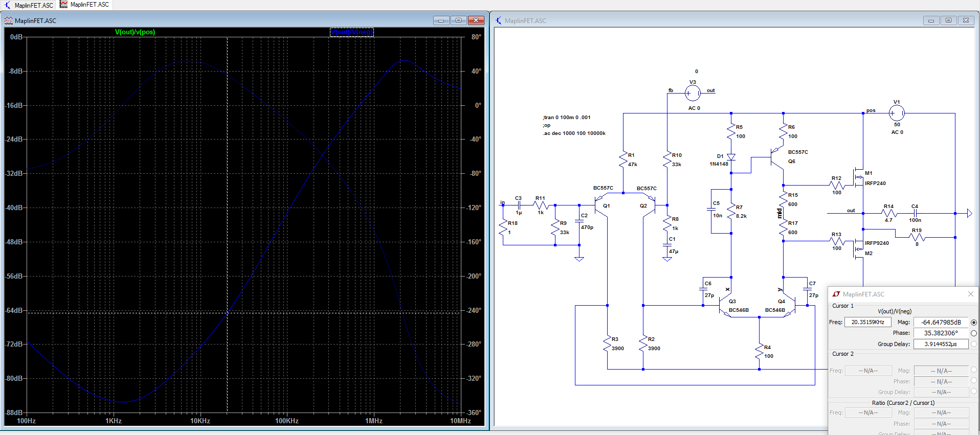Viewport: 980px width, 435px height.
Task: Select the Q3 BC546B transistor symbol
Action: (725, 306)
